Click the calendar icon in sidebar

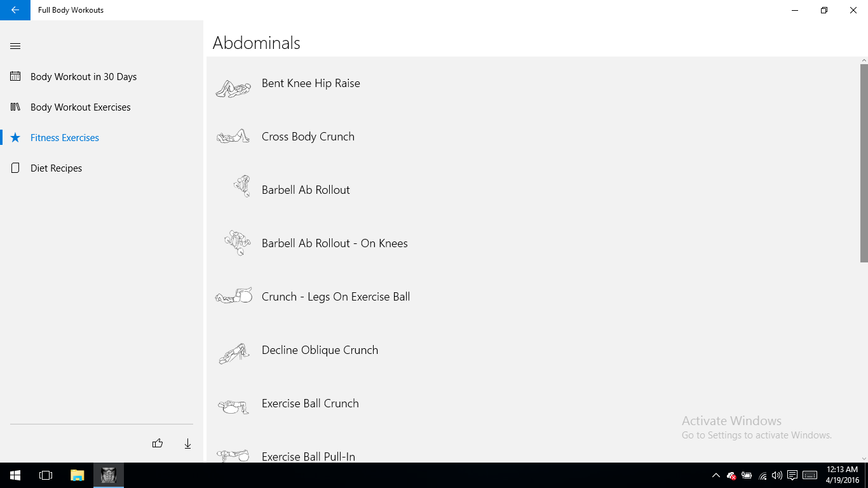pyautogui.click(x=15, y=76)
